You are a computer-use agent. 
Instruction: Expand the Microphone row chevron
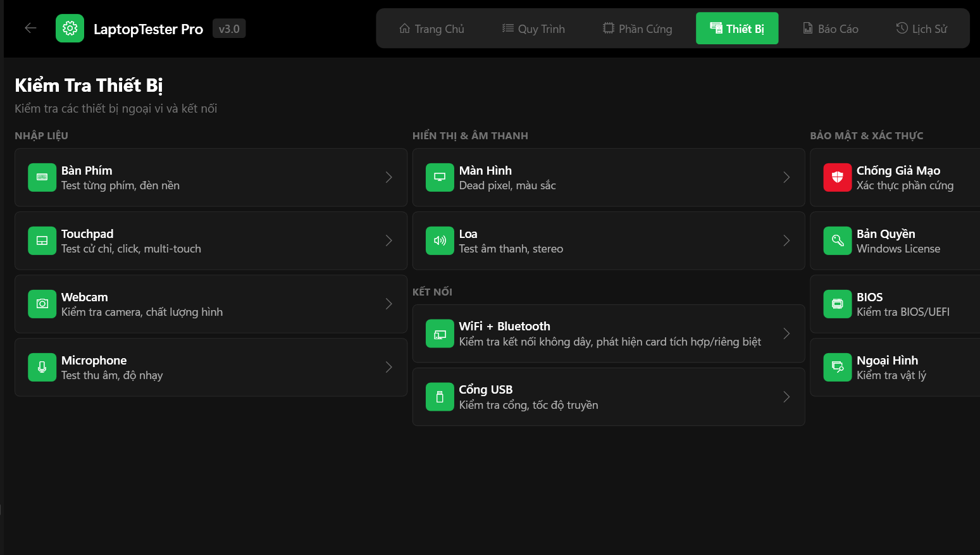389,367
